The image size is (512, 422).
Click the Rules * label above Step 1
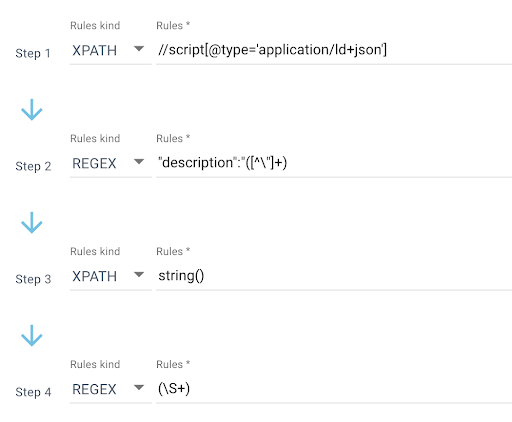[173, 26]
